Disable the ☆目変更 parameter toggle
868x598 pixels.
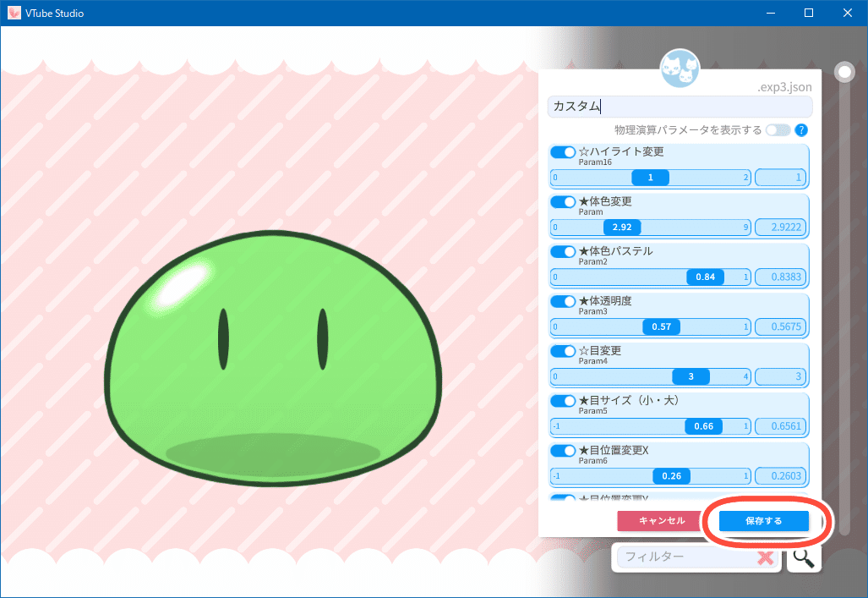click(x=563, y=351)
